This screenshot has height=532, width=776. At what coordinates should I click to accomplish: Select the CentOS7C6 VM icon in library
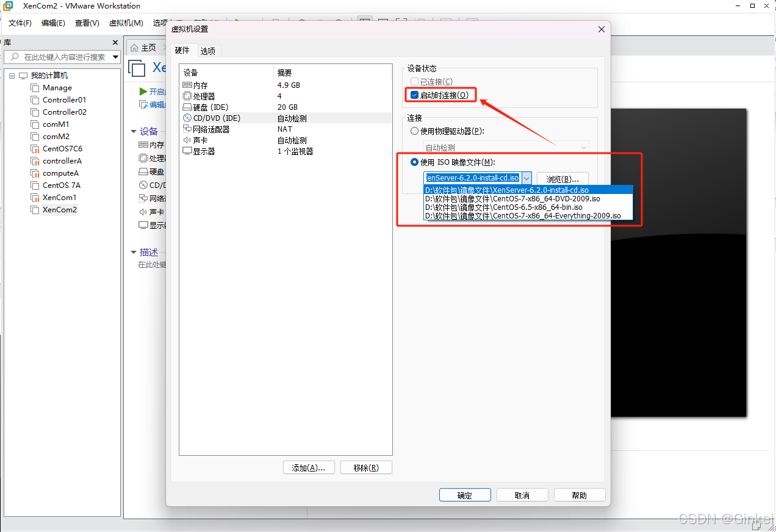pos(35,149)
